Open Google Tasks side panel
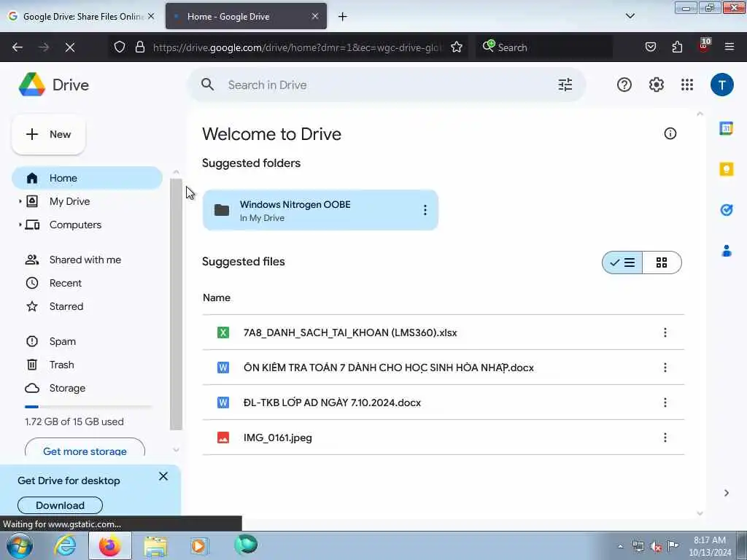 click(726, 209)
